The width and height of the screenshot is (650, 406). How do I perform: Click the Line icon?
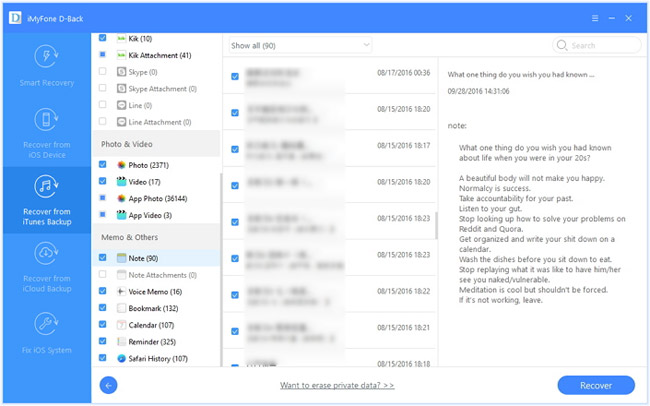121,105
